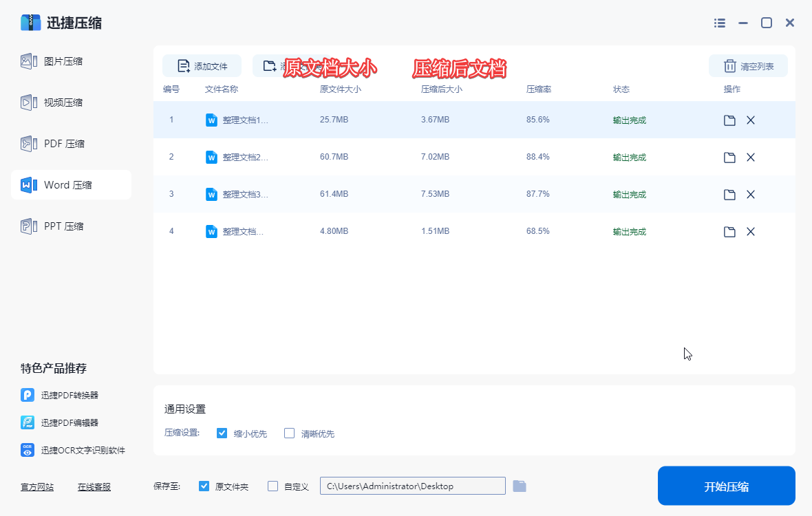Remove file 4 from the list
This screenshot has height=516, width=812.
coord(750,232)
